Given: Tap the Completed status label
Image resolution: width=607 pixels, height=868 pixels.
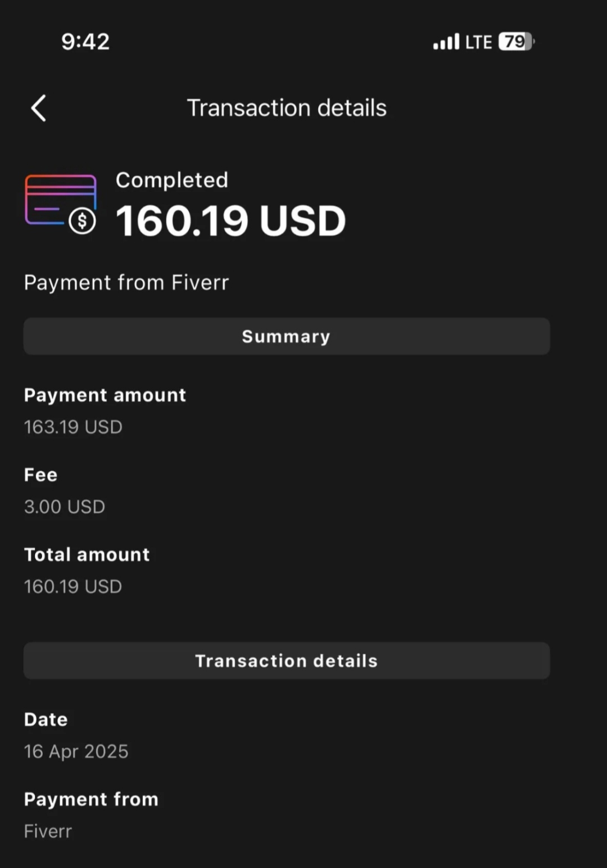Looking at the screenshot, I should (x=172, y=180).
